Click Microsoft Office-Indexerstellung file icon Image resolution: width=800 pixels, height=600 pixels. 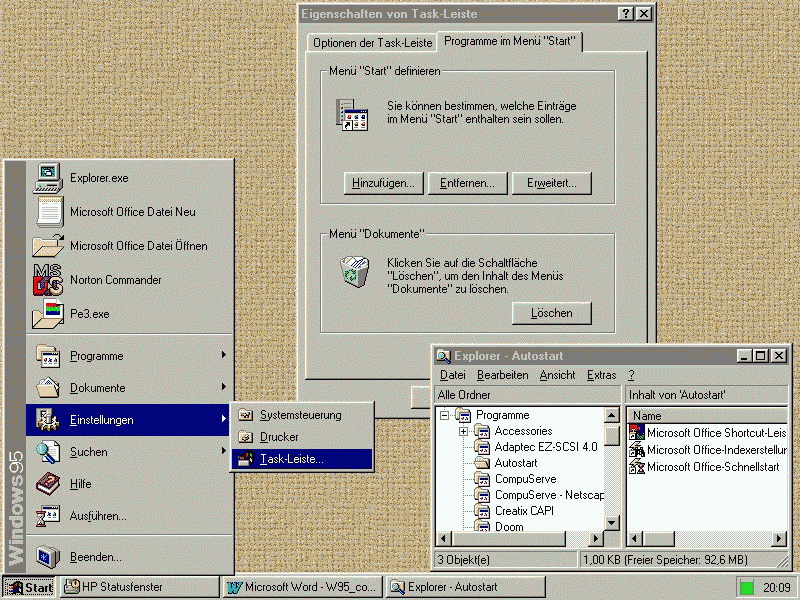pos(637,449)
